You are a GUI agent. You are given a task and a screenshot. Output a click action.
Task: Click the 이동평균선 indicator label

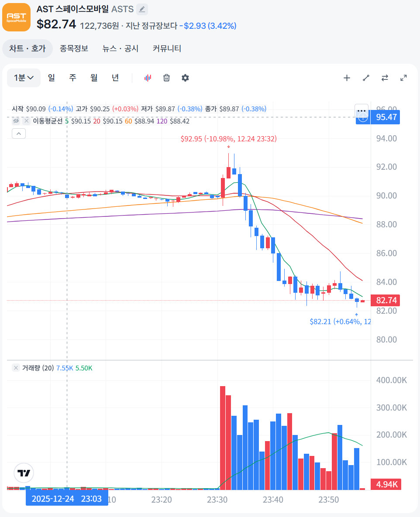click(48, 121)
